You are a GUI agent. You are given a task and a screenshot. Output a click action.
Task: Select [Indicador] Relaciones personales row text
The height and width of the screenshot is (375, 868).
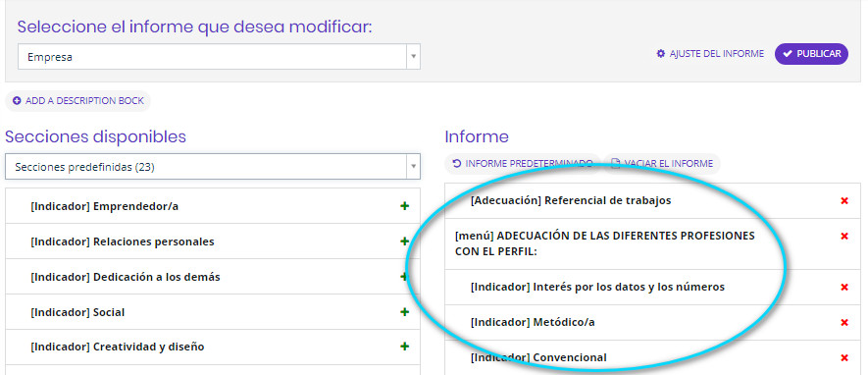[123, 242]
